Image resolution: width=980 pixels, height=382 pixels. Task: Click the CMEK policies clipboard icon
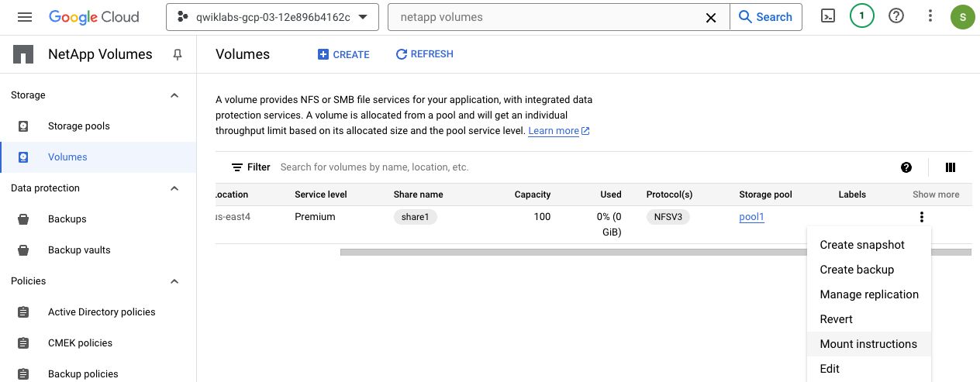click(x=23, y=343)
